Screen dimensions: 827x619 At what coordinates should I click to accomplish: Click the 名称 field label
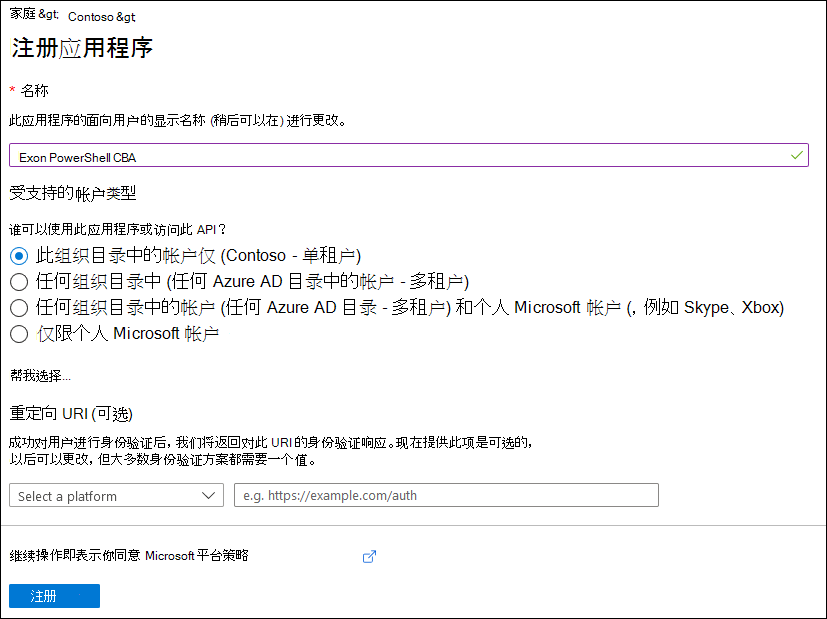click(x=34, y=91)
